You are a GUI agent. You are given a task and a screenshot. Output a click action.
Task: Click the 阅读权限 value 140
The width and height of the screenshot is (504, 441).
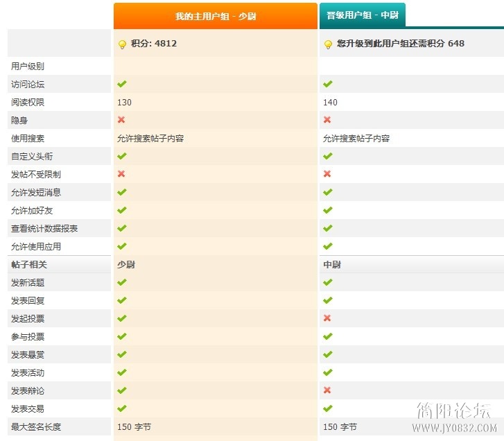click(x=330, y=102)
